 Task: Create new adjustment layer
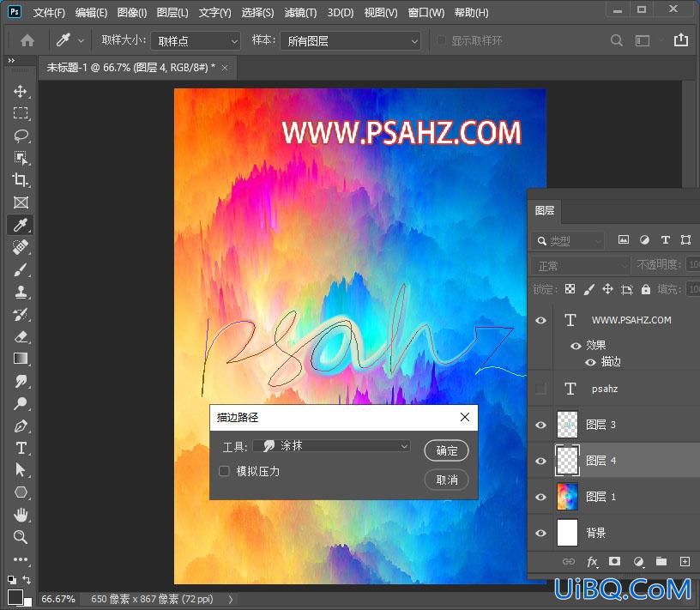tap(638, 562)
